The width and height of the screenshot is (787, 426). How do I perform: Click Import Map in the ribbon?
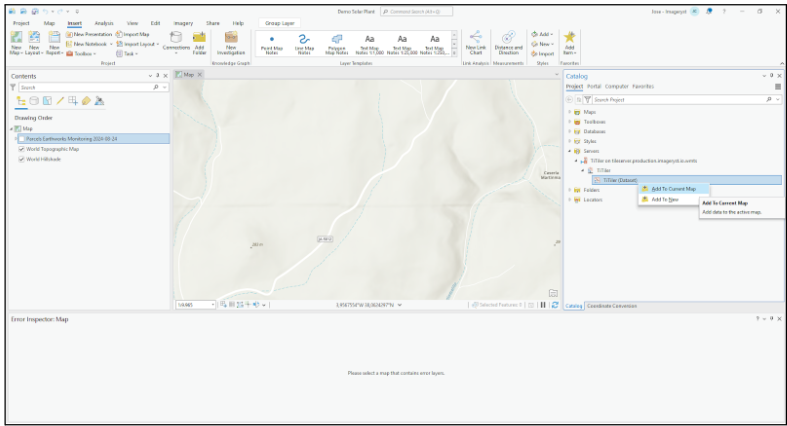[x=133, y=34]
